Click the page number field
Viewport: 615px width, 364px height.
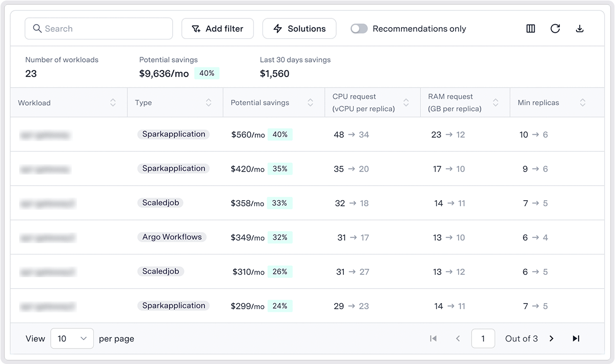(x=483, y=338)
